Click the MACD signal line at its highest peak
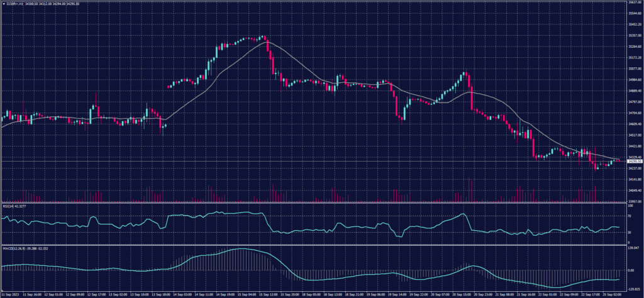644x298 pixels. tap(241, 249)
